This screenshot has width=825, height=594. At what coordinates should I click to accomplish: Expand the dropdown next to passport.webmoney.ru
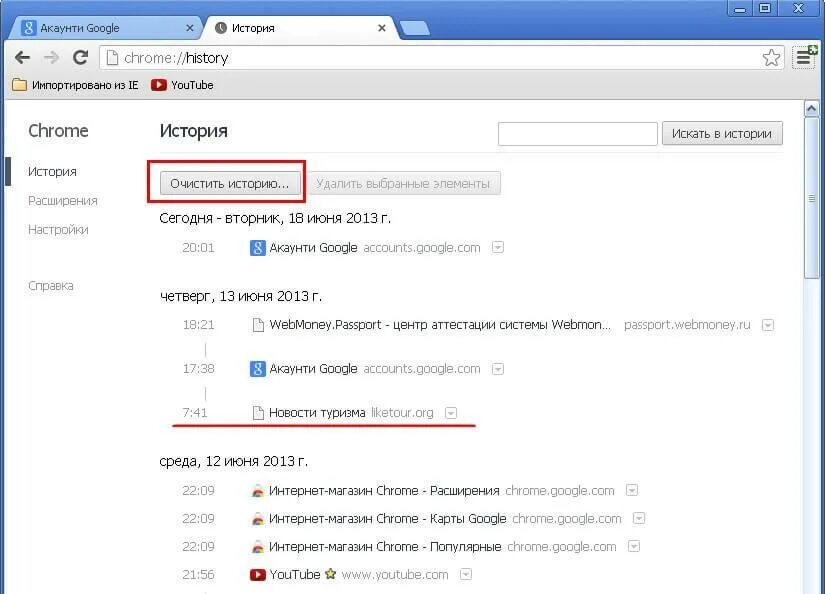[768, 325]
